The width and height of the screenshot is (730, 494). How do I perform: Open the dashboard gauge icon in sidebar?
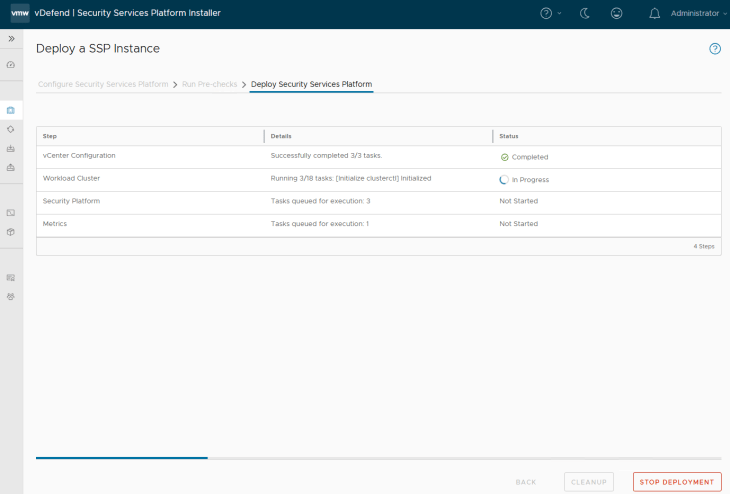[11, 64]
